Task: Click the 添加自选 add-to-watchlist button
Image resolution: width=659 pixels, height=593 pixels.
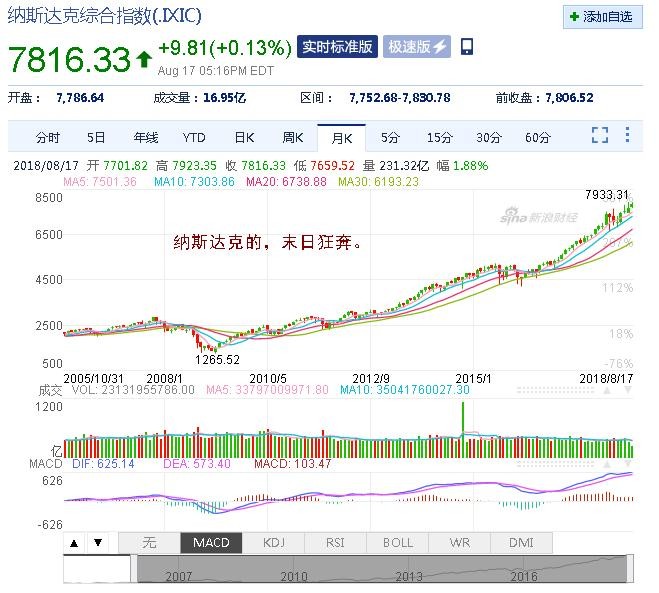Action: (603, 17)
